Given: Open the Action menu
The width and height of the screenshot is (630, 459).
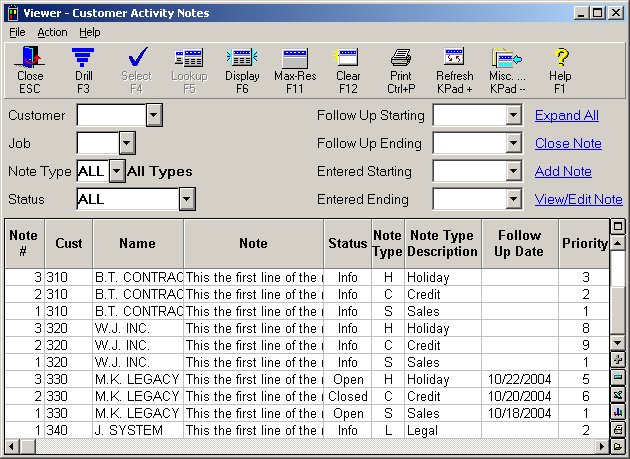Looking at the screenshot, I should (x=52, y=32).
